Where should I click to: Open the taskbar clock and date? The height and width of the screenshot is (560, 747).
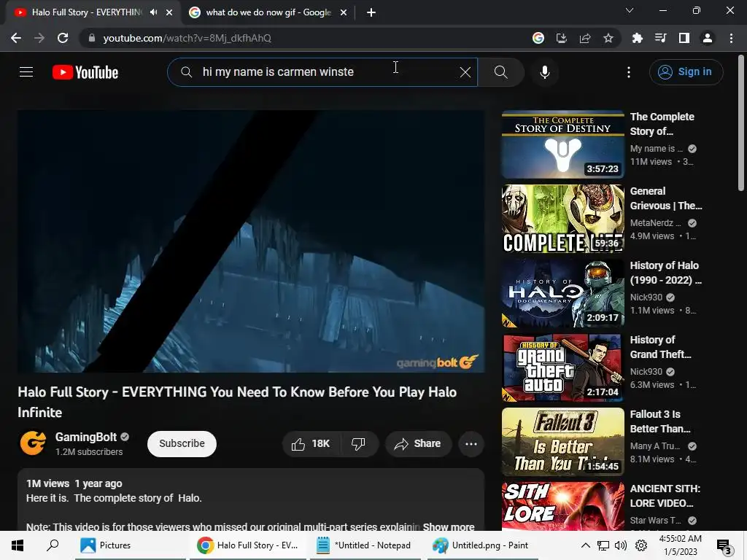pyautogui.click(x=681, y=545)
